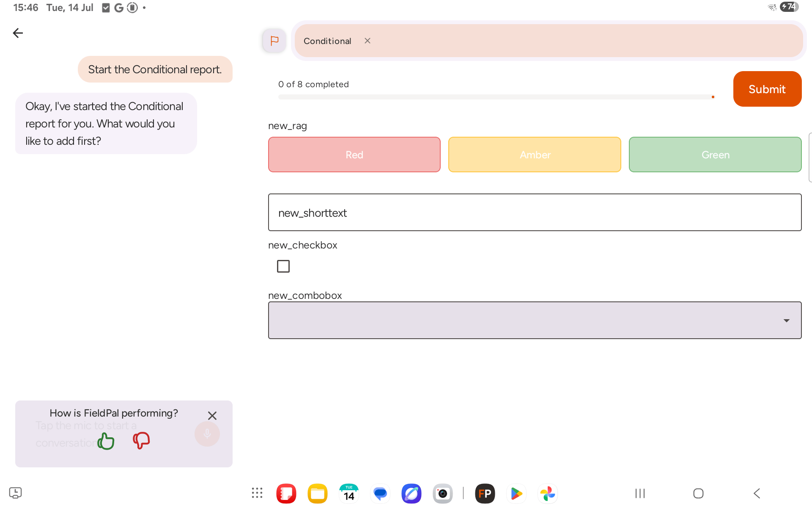
Task: Choose the Red rag option
Action: [354, 155]
